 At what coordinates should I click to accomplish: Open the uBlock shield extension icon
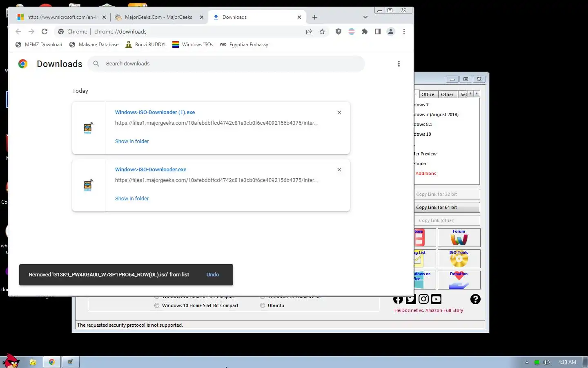[x=339, y=31]
